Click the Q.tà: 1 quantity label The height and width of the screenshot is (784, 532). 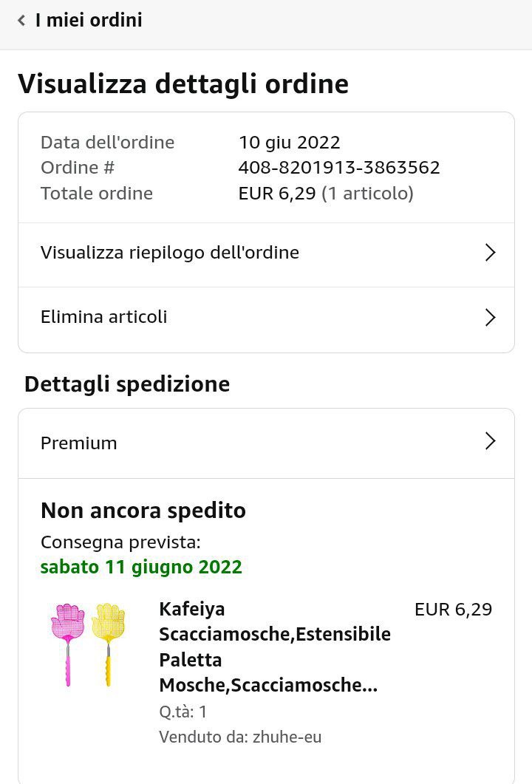(183, 712)
